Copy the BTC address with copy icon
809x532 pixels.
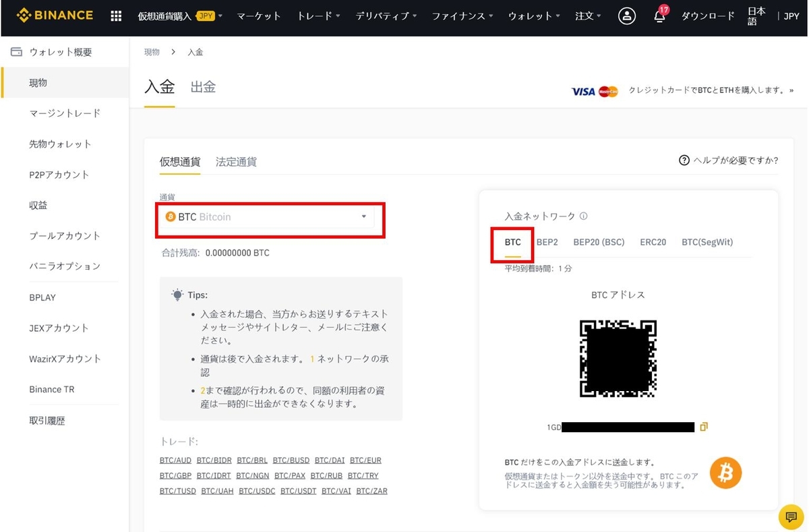click(x=704, y=427)
